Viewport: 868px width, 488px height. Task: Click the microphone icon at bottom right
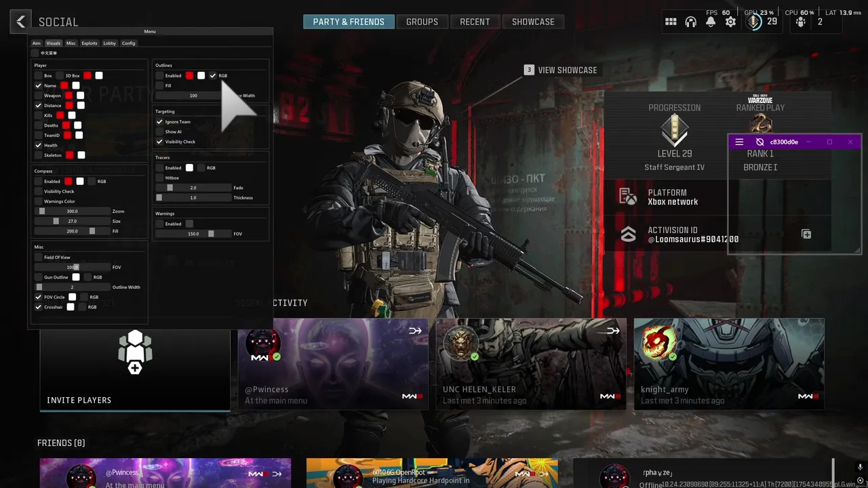(x=860, y=467)
